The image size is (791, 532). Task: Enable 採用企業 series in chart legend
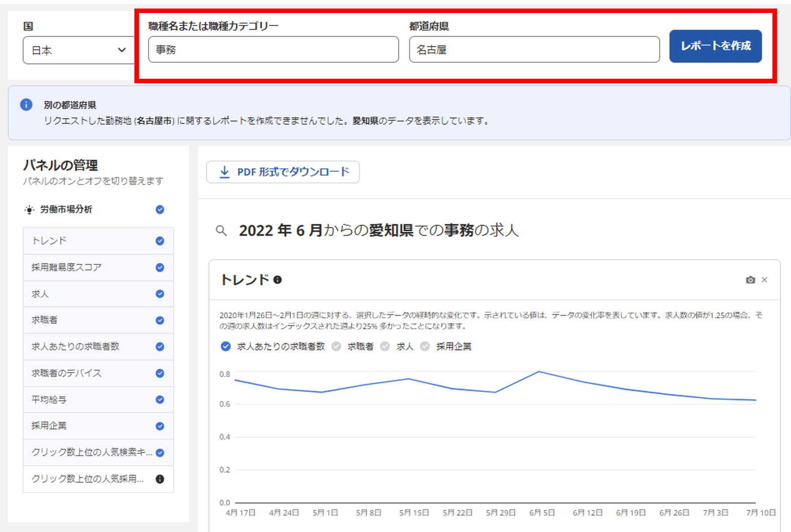pyautogui.click(x=425, y=346)
